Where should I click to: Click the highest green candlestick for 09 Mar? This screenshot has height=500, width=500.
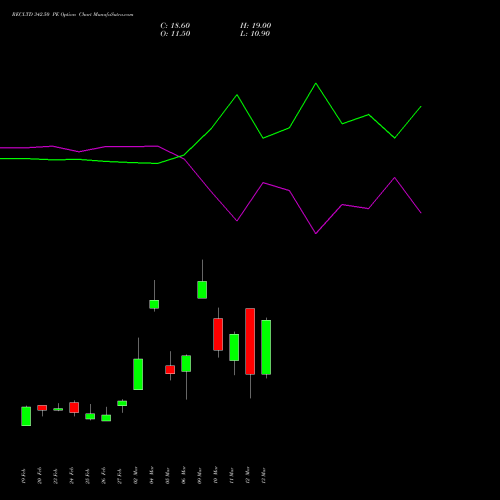coord(202,290)
